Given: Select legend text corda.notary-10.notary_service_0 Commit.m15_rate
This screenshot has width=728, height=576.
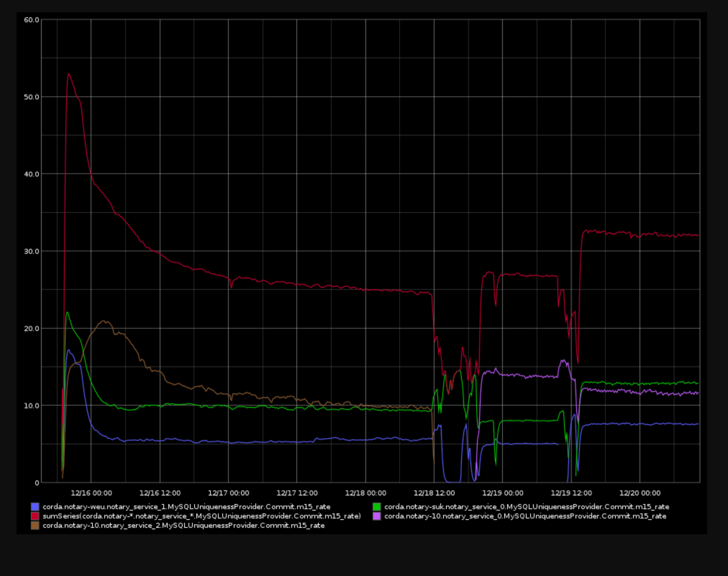Looking at the screenshot, I should point(525,516).
